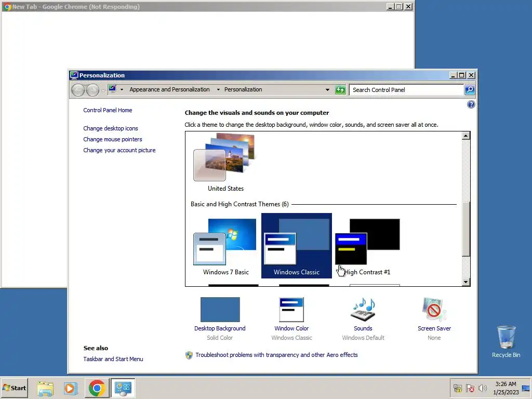532x399 pixels.
Task: Click the Forward navigation arrow in Personalization
Action: (x=92, y=90)
